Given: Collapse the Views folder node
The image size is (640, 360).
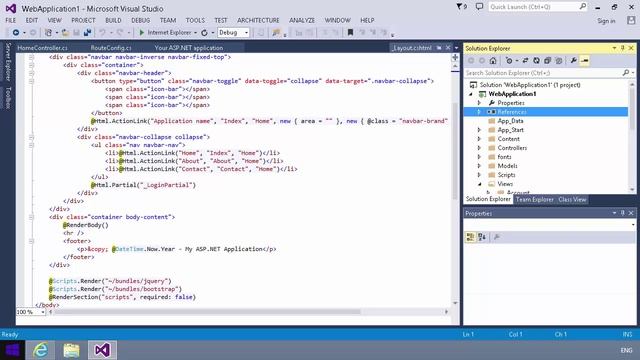Looking at the screenshot, I should coord(480,184).
